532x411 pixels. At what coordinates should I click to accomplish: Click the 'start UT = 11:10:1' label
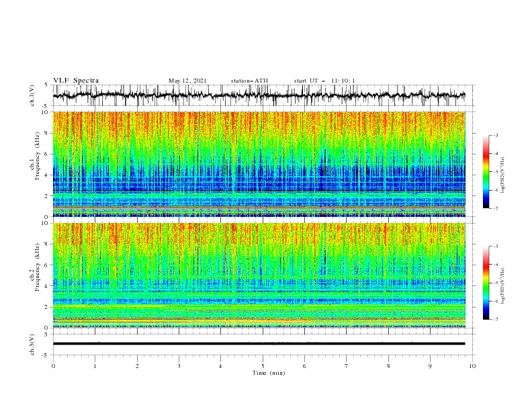[x=324, y=81]
